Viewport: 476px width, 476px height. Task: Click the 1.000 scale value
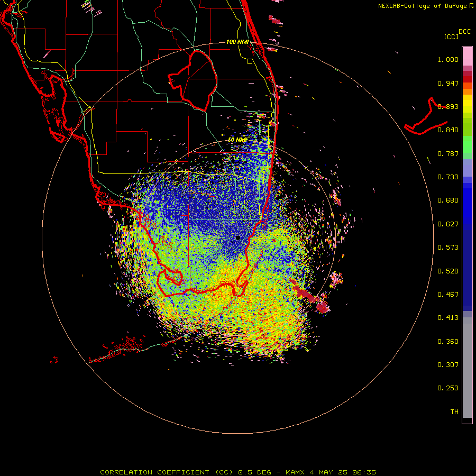[x=448, y=59]
